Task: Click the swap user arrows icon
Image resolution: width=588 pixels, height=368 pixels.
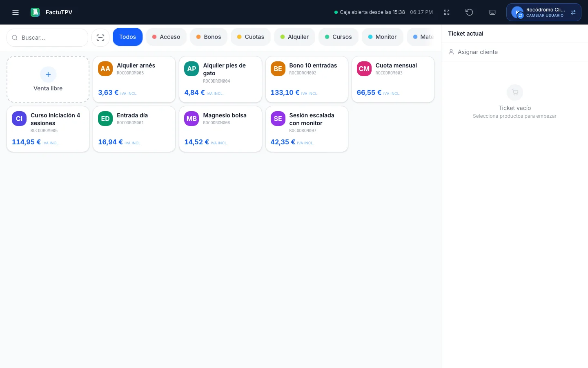Action: [573, 12]
